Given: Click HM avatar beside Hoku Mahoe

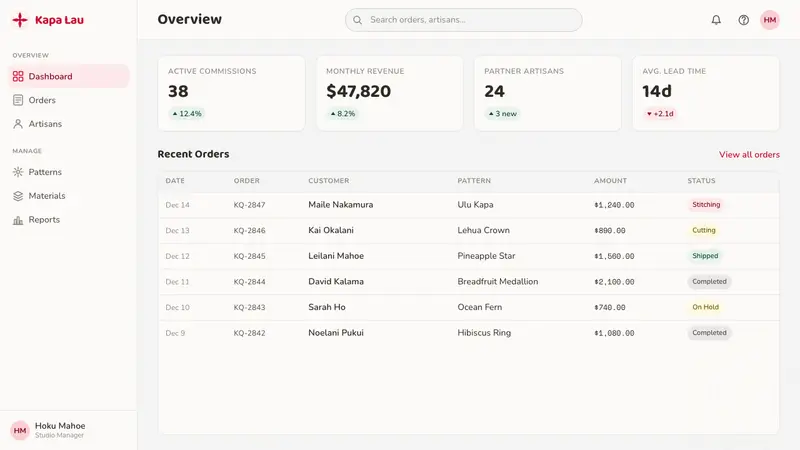Looking at the screenshot, I should [x=20, y=430].
